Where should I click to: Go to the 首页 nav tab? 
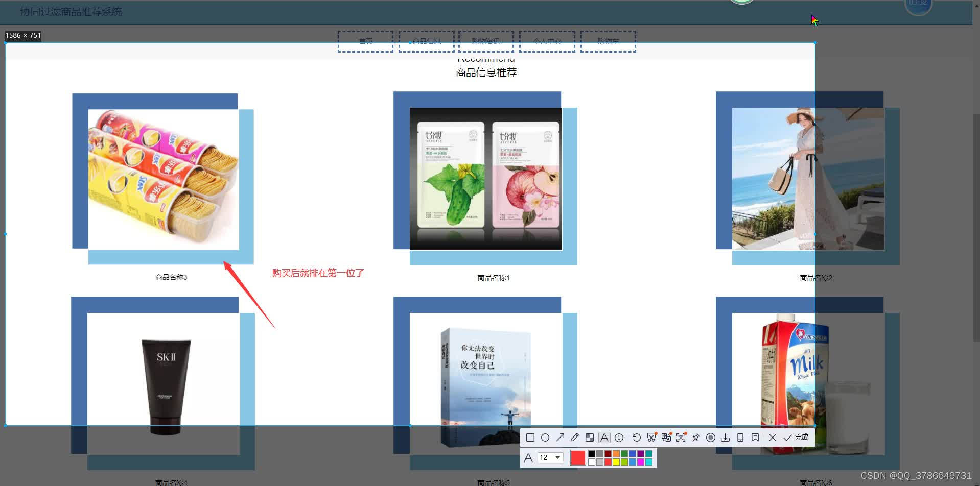click(365, 41)
